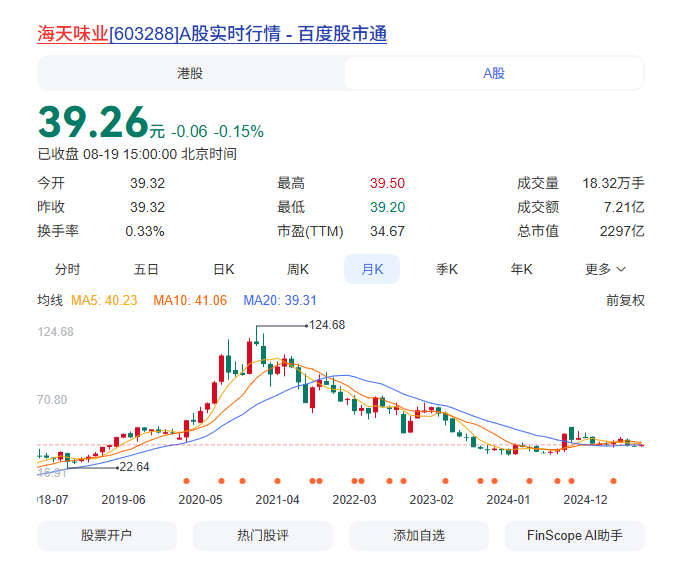The width and height of the screenshot is (696, 571).
Task: Click the 70.80 price axis label
Action: tap(52, 400)
